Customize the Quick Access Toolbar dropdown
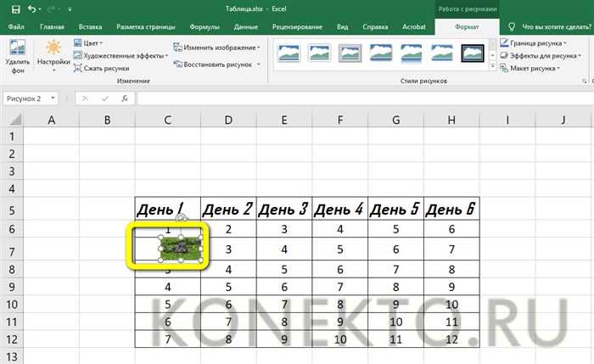This screenshot has width=594, height=364. [70, 9]
